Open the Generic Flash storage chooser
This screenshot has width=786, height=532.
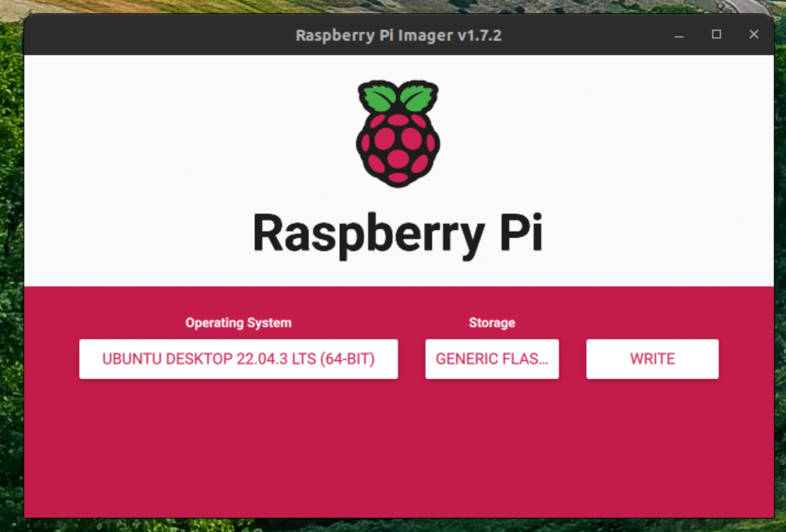(x=492, y=359)
